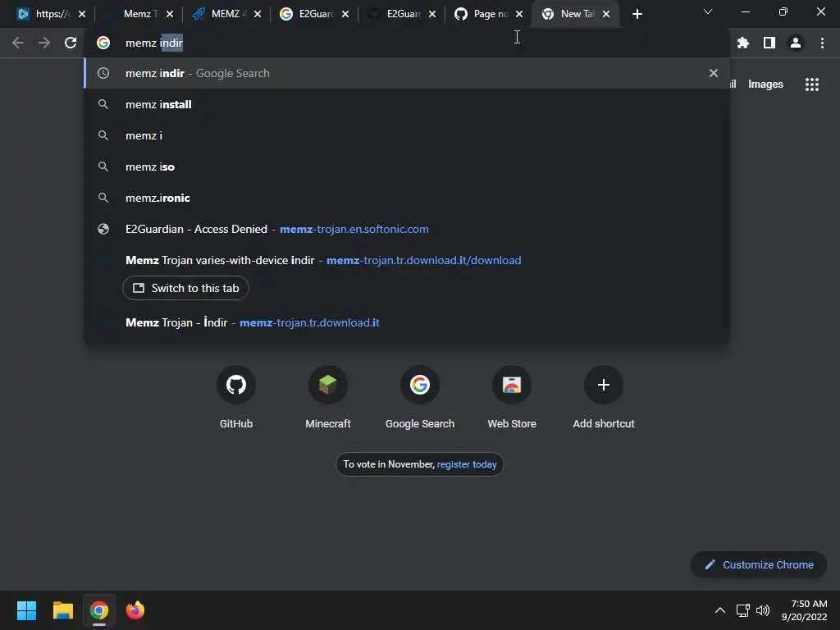This screenshot has width=840, height=630.
Task: Open the Google apps grid
Action: coord(811,84)
